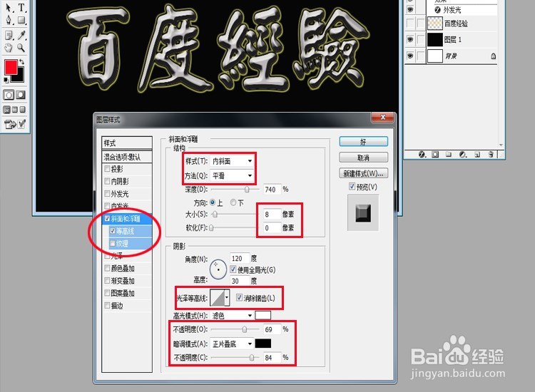Select the Path Selection arrow tool

click(8, 7)
